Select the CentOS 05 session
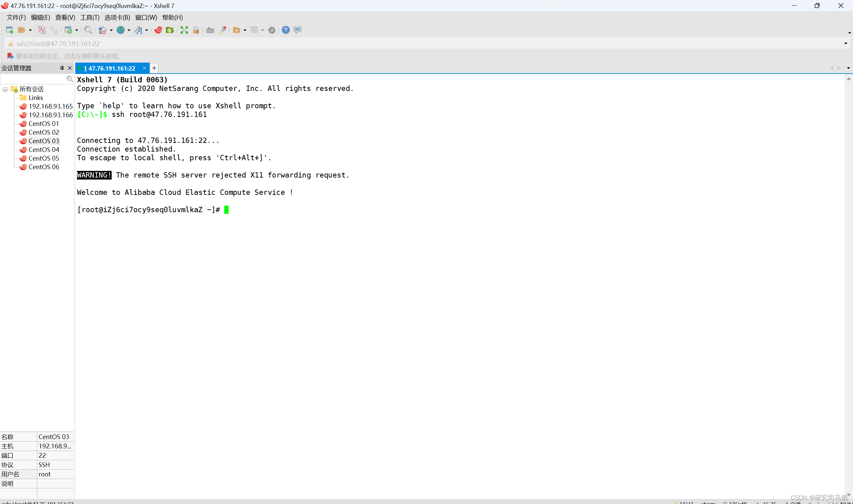 pos(43,158)
